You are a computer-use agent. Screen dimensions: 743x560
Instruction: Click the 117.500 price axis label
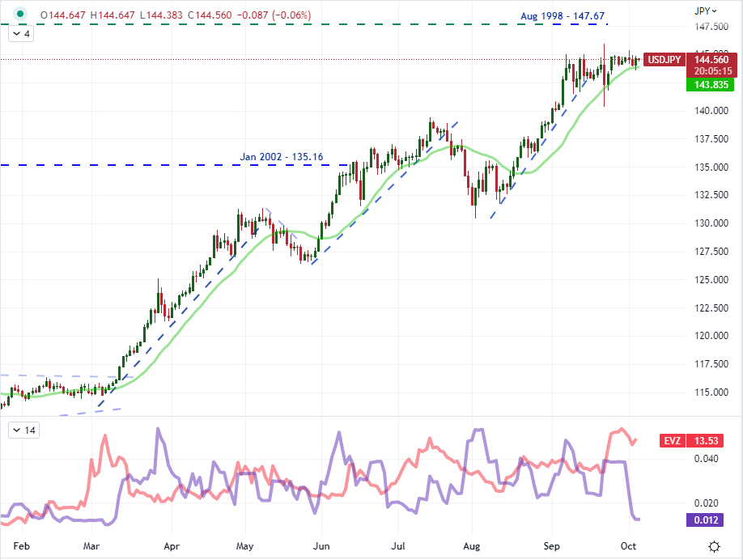click(x=711, y=364)
